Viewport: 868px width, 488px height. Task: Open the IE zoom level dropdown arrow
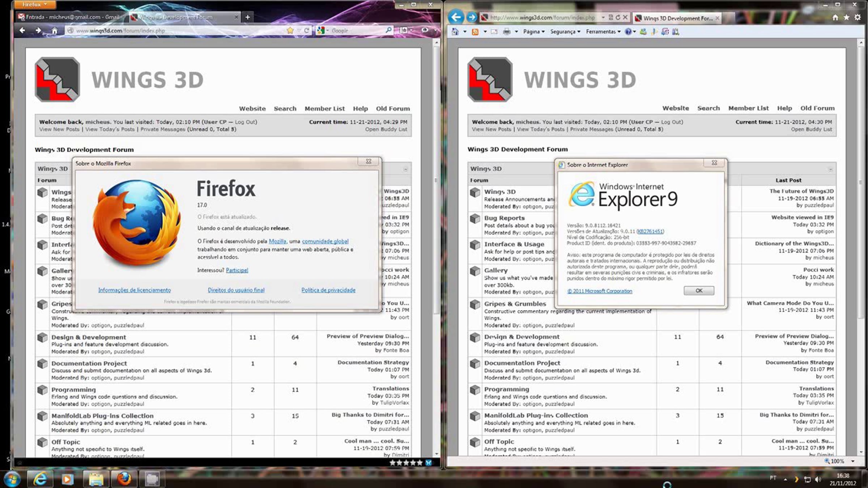(x=853, y=461)
